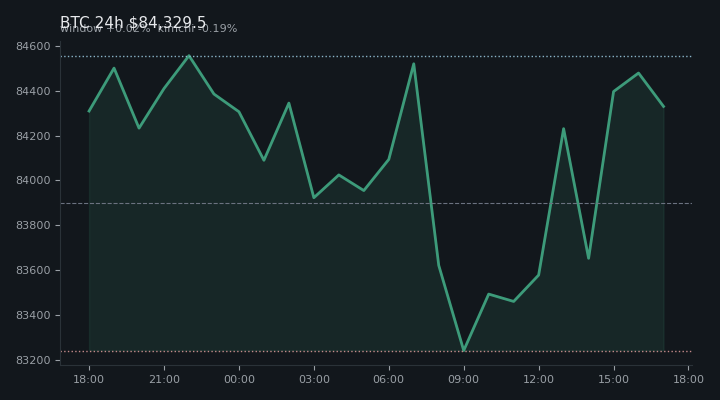Click the price line's lowest point at 09:00
This screenshot has width=720, height=400.
tap(464, 350)
